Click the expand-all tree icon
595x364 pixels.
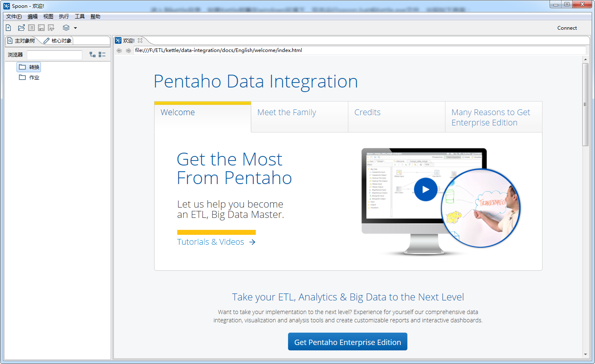point(93,54)
